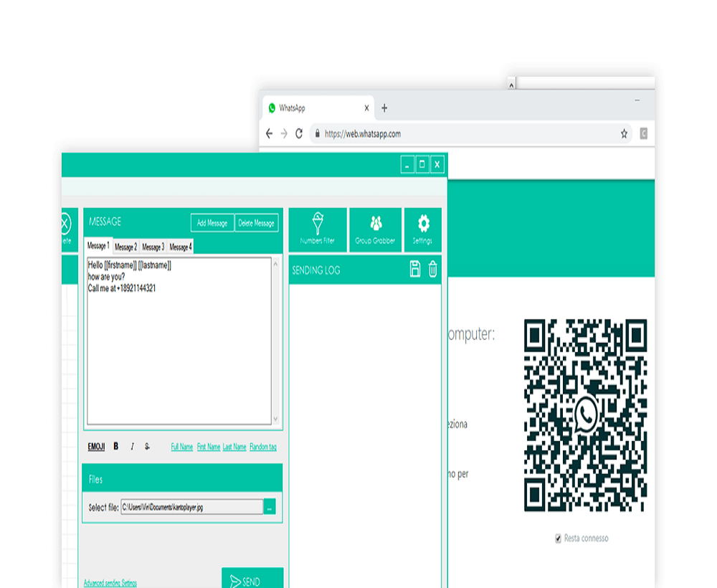The width and height of the screenshot is (717, 588).
Task: Click Delete Message button
Action: (256, 223)
